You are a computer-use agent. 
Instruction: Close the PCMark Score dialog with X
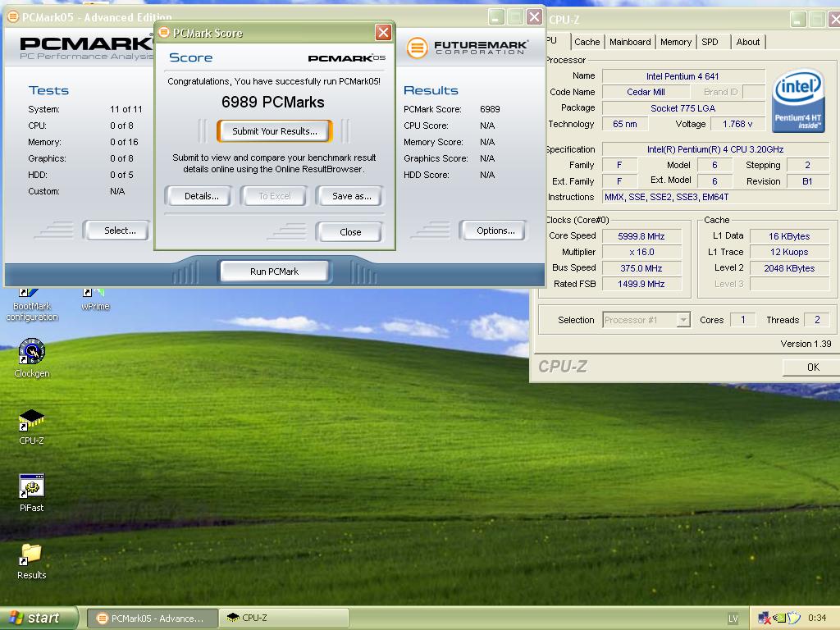[x=383, y=33]
